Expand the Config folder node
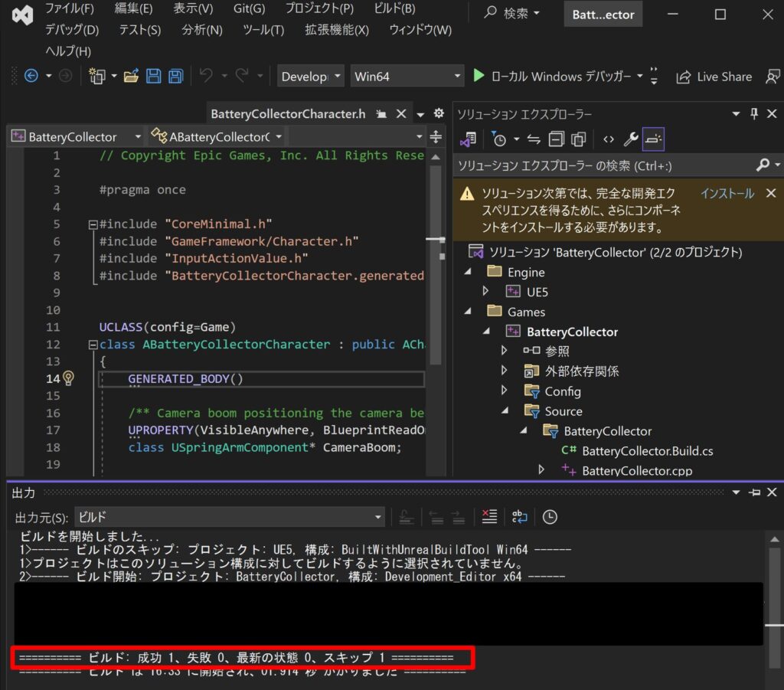784x690 pixels. [x=504, y=391]
